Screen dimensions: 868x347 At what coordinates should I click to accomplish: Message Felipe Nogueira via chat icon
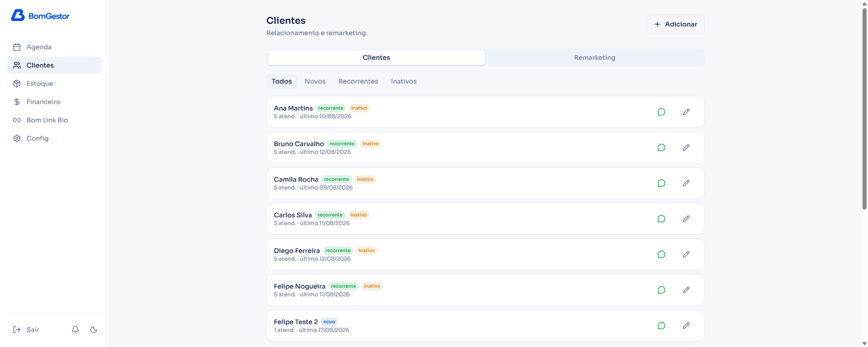click(x=661, y=290)
